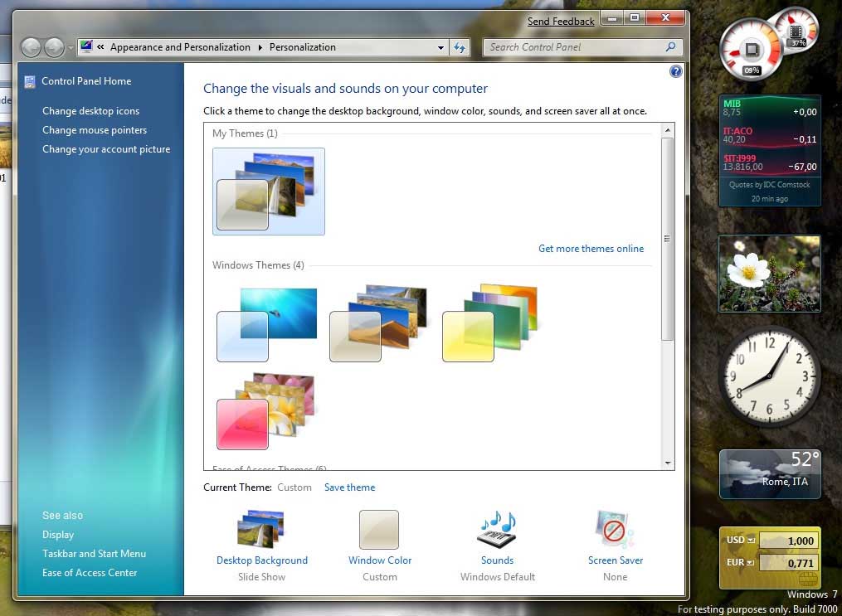
Task: Click the Save theme link
Action: tap(349, 487)
